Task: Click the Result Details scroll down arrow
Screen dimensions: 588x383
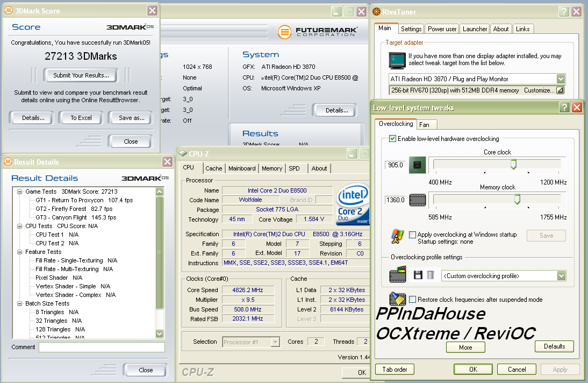Action: (160, 334)
